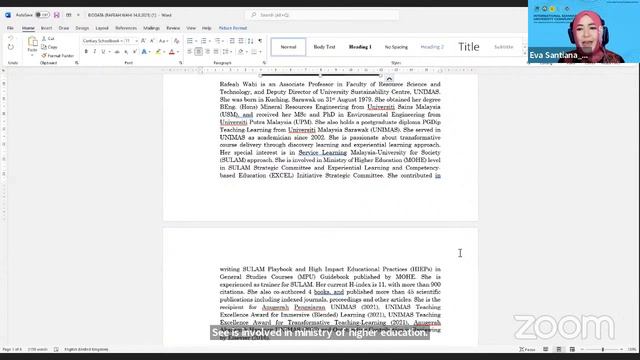The width and height of the screenshot is (640, 360).
Task: Click the Cut scissors command
Action: (x=48, y=38)
